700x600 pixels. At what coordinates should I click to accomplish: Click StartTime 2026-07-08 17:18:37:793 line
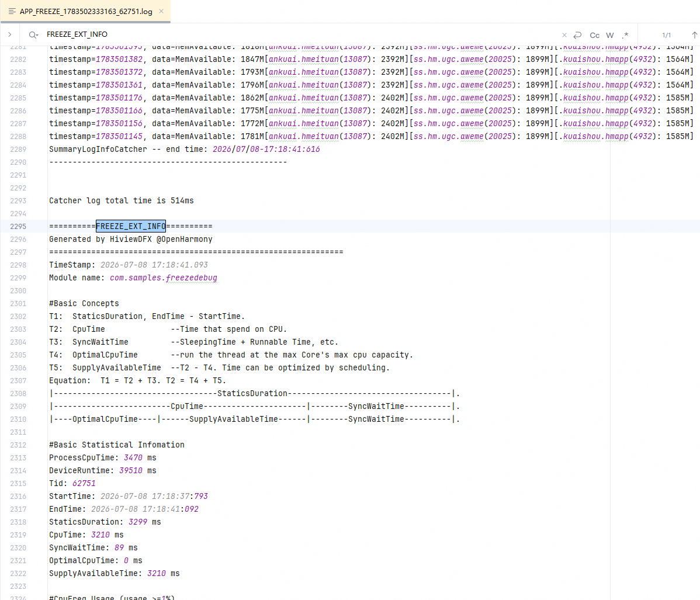point(129,497)
